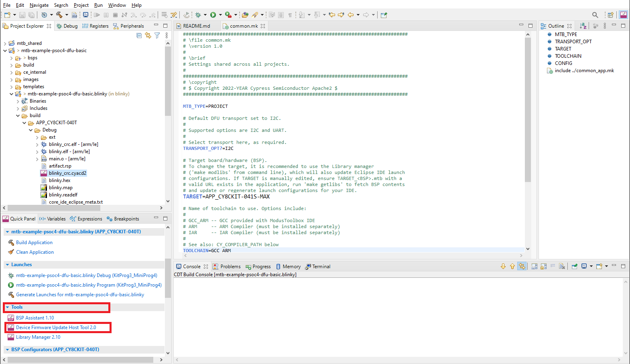Click the green Debug bug toolbar icon
The image size is (630, 364).
pyautogui.click(x=198, y=15)
